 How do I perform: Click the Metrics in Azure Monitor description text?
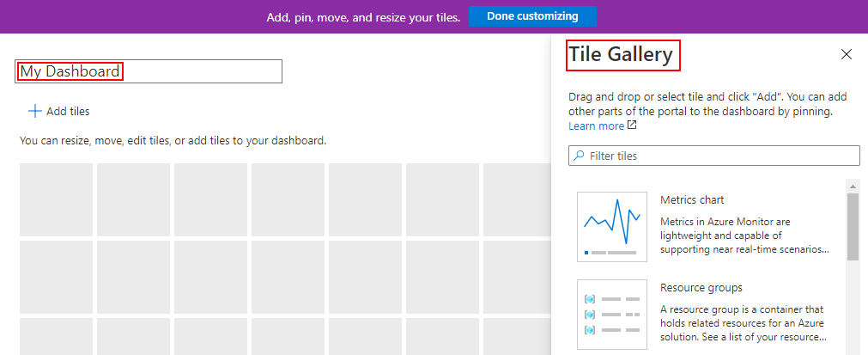pyautogui.click(x=745, y=236)
